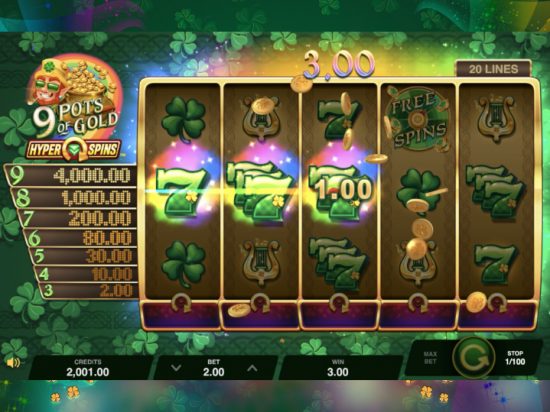Respin the second reel using its hyperspin icon
Viewport: 550px width, 412px height.
260,303
